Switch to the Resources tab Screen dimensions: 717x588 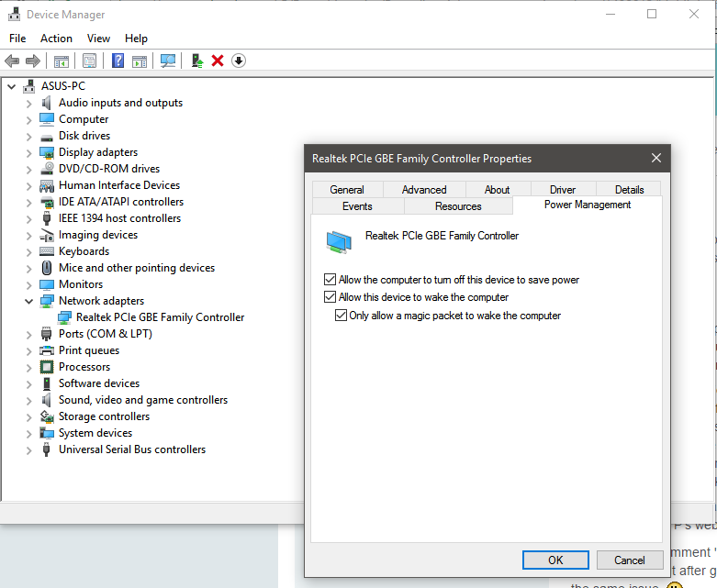point(458,206)
